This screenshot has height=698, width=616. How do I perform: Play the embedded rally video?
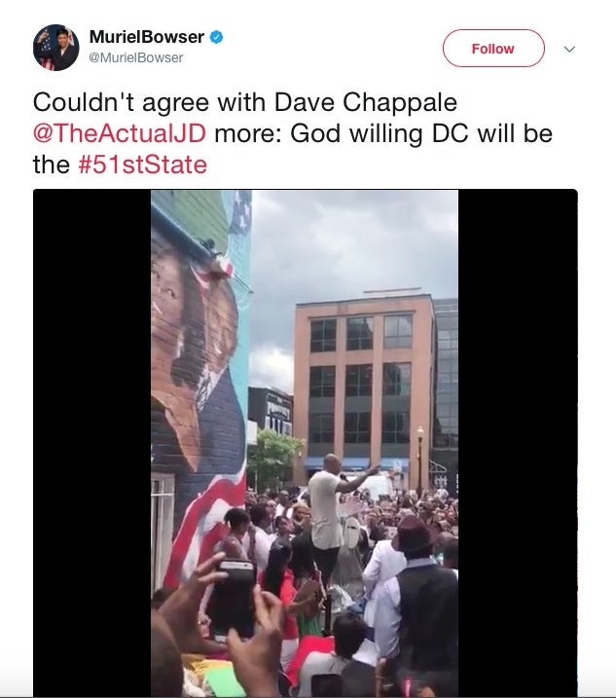point(305,443)
